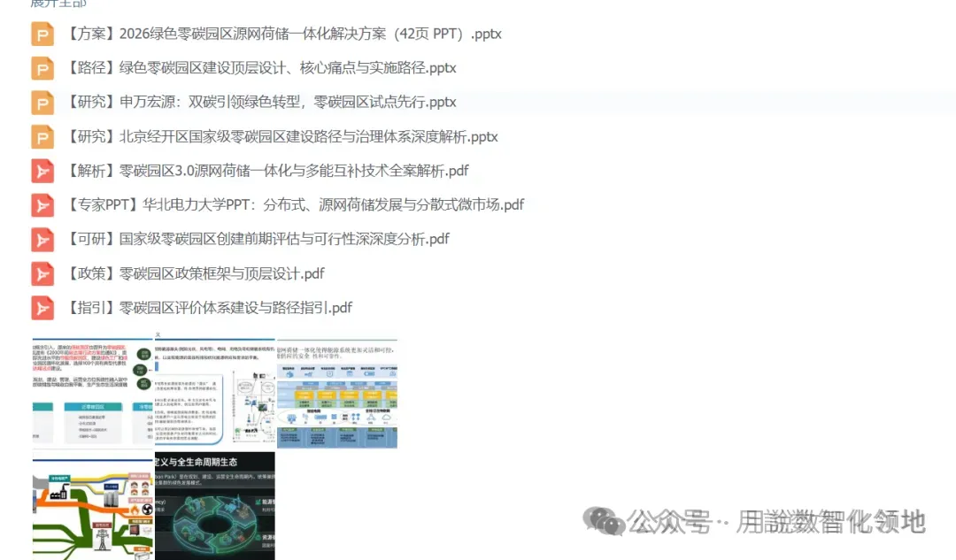The width and height of the screenshot is (956, 560).
Task: Click PDF icon beside 【政策】零碳园区政策框架 file
Action: click(42, 273)
